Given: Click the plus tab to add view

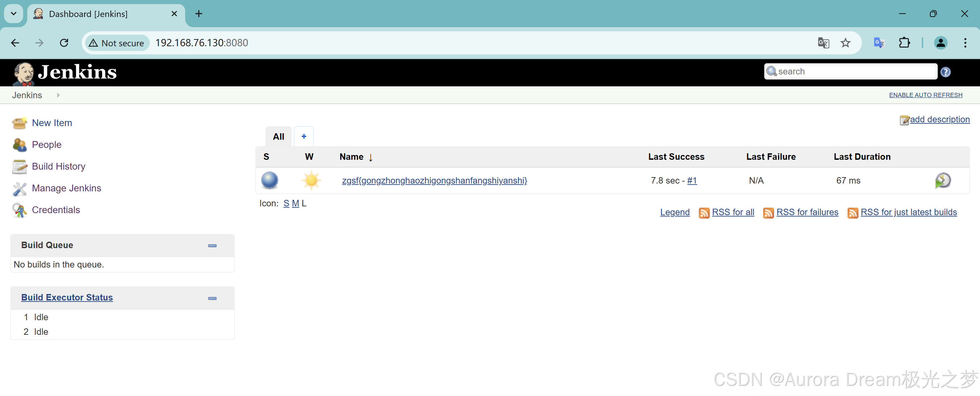Looking at the screenshot, I should [304, 136].
